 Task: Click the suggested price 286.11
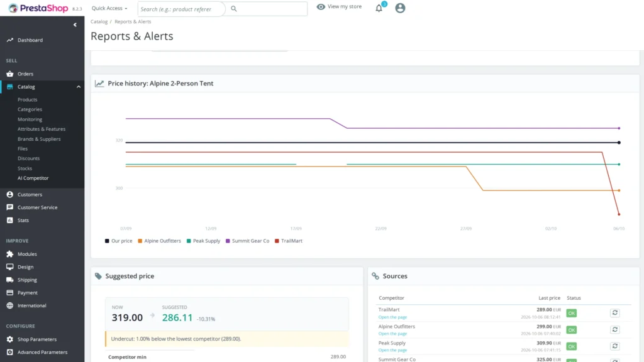pyautogui.click(x=177, y=317)
